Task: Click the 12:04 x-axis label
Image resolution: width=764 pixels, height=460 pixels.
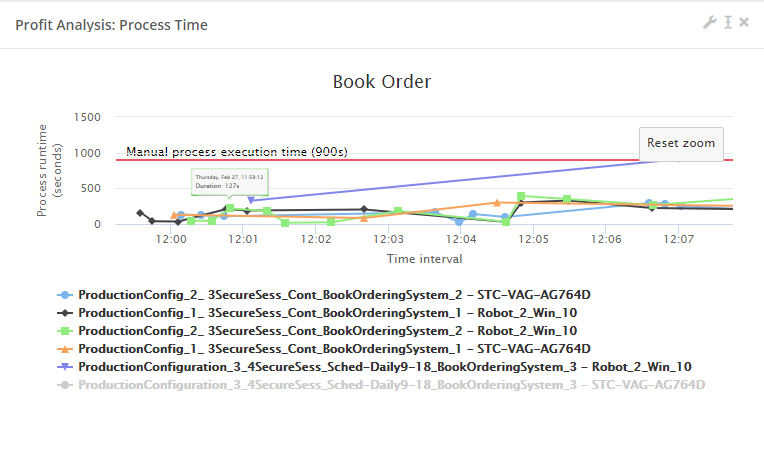Action: click(x=461, y=239)
